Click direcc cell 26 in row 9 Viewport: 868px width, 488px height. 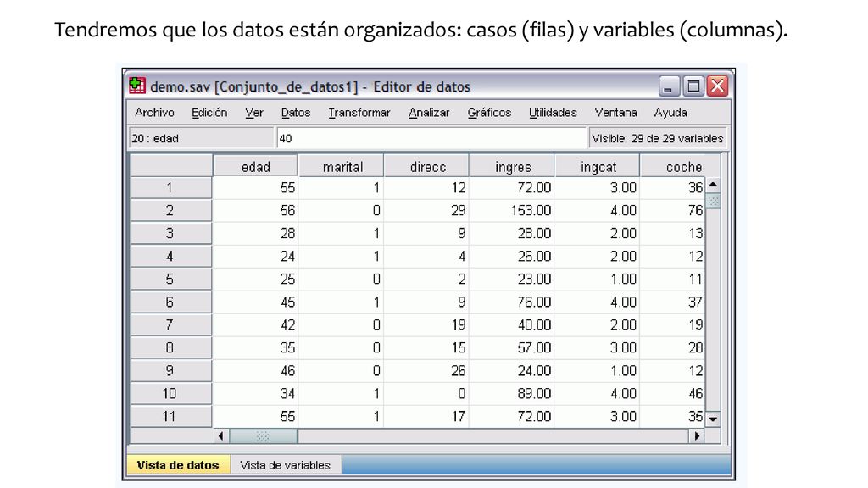[426, 371]
